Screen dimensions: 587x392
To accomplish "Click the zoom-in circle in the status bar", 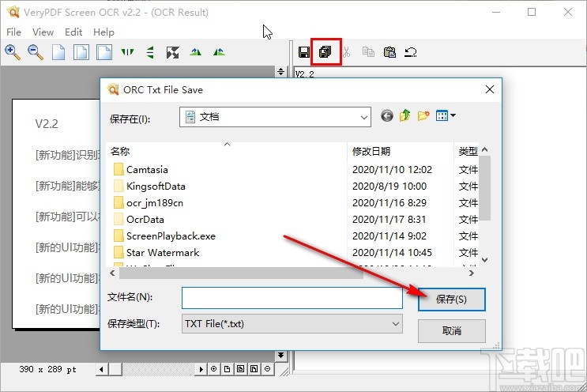I will (x=213, y=369).
